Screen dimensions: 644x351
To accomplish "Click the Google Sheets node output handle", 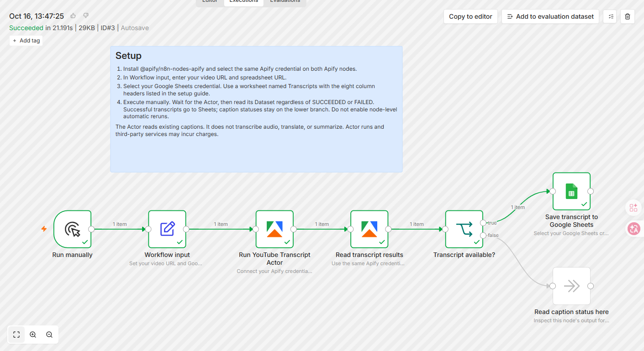I will click(x=591, y=191).
